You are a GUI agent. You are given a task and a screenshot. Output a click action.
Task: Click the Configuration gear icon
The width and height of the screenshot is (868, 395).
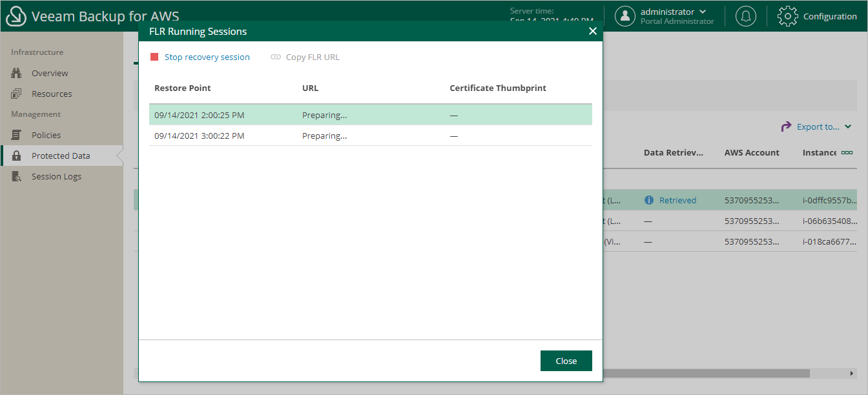(x=787, y=15)
